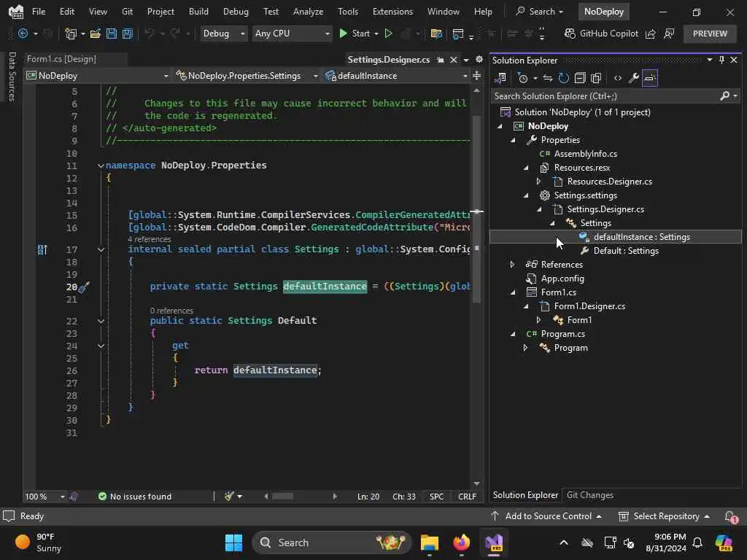Select AssemblyInfo.cs in Solution Explorer

coord(585,154)
